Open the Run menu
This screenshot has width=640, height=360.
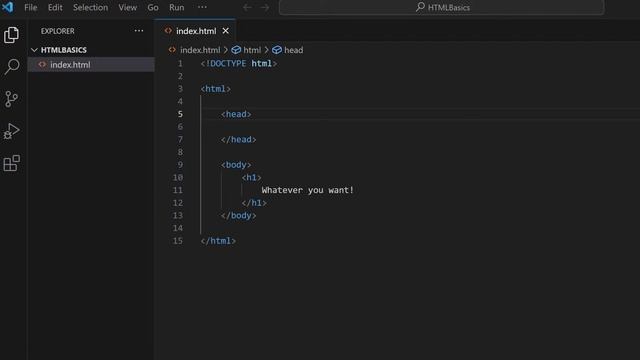[x=177, y=7]
